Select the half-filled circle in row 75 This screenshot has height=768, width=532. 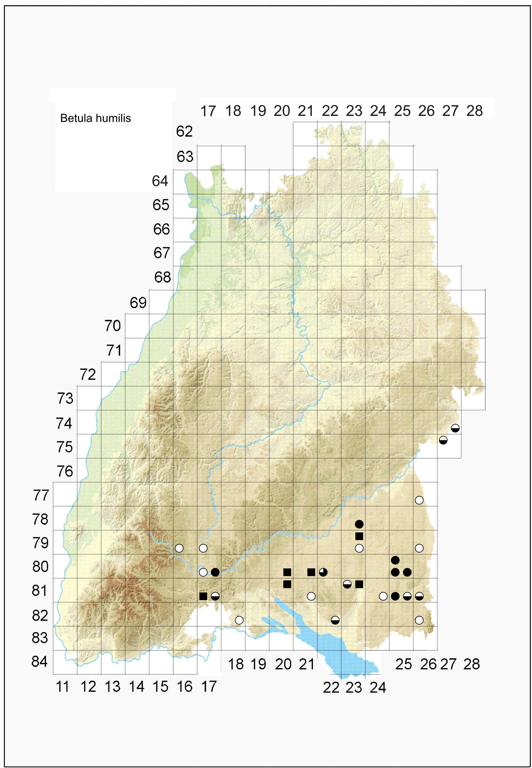[443, 440]
